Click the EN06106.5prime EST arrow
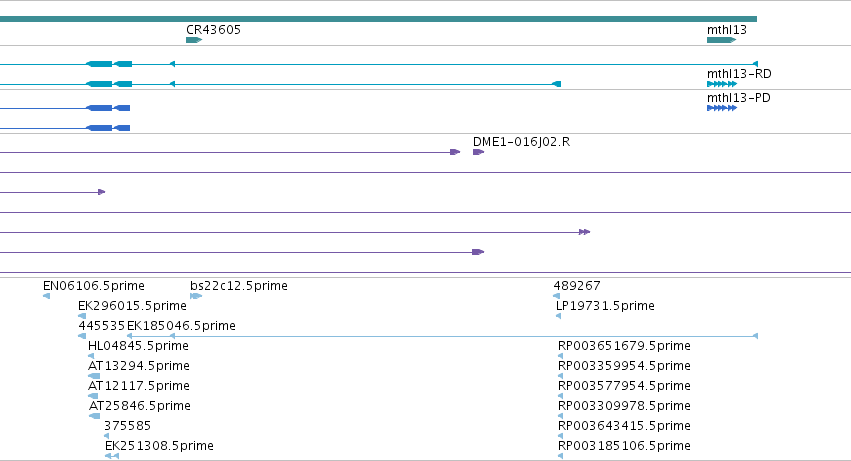851x461 pixels. pos(46,296)
